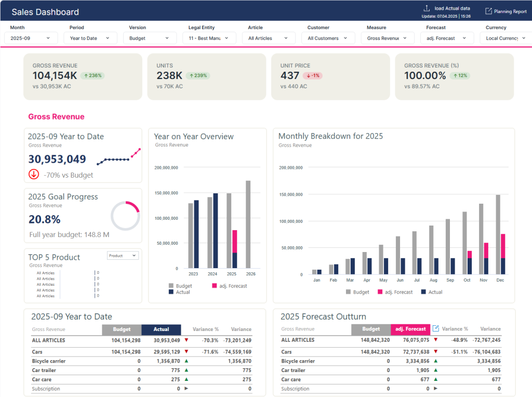
Task: Toggle the Actual legend item in Monthly Breakdown chart
Action: 431,292
